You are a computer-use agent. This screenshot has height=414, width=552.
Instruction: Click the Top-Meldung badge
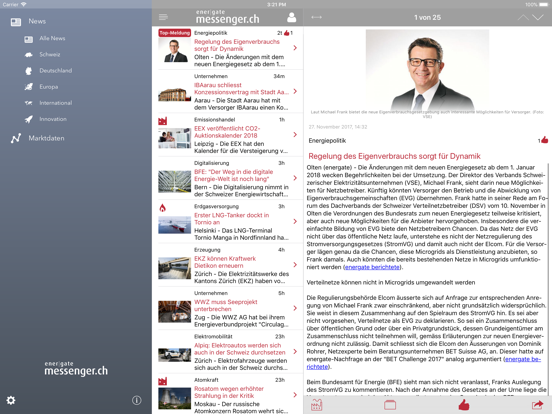pyautogui.click(x=175, y=33)
